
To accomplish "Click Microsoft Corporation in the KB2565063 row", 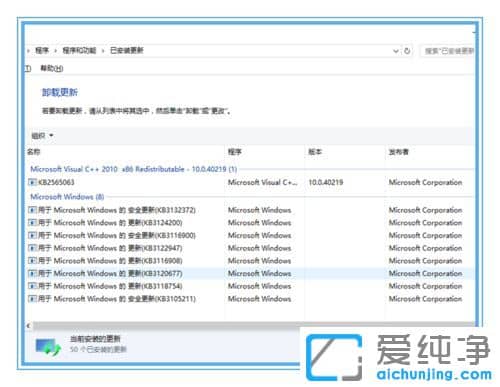I will (425, 182).
